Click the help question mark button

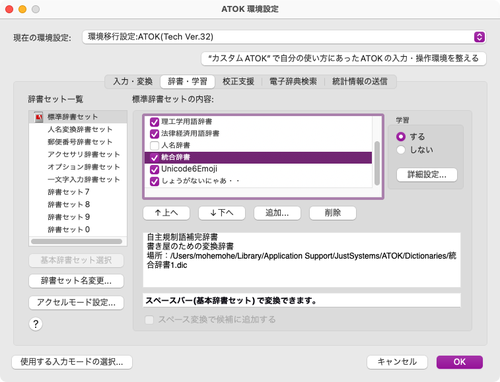(36, 324)
